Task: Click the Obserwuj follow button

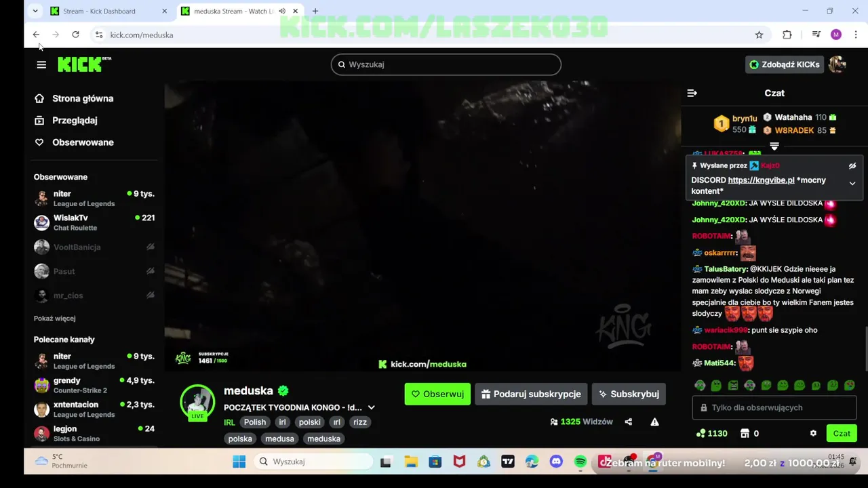Action: click(x=437, y=394)
